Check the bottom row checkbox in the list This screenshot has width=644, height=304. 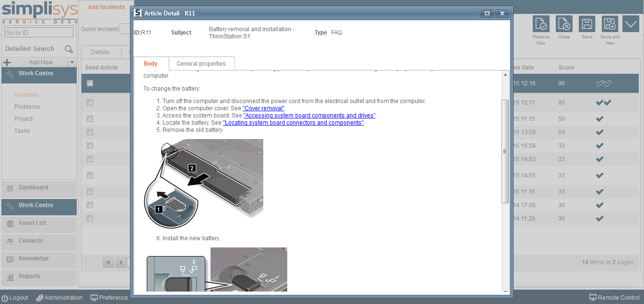(89, 218)
